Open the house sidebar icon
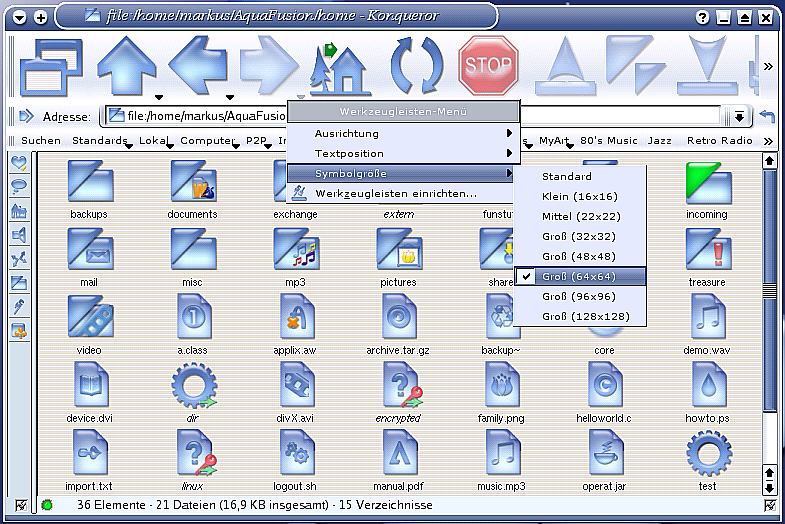Viewport: 785px width, 524px height. coord(19,211)
